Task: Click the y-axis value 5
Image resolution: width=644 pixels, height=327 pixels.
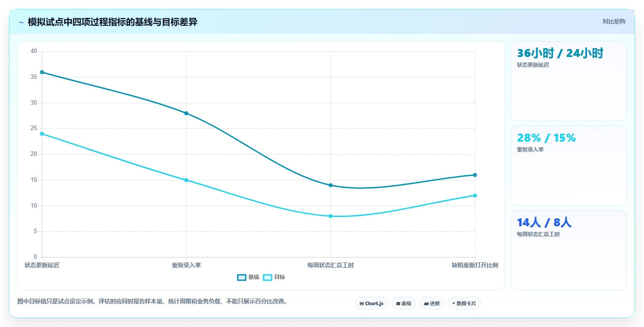Action: click(35, 231)
